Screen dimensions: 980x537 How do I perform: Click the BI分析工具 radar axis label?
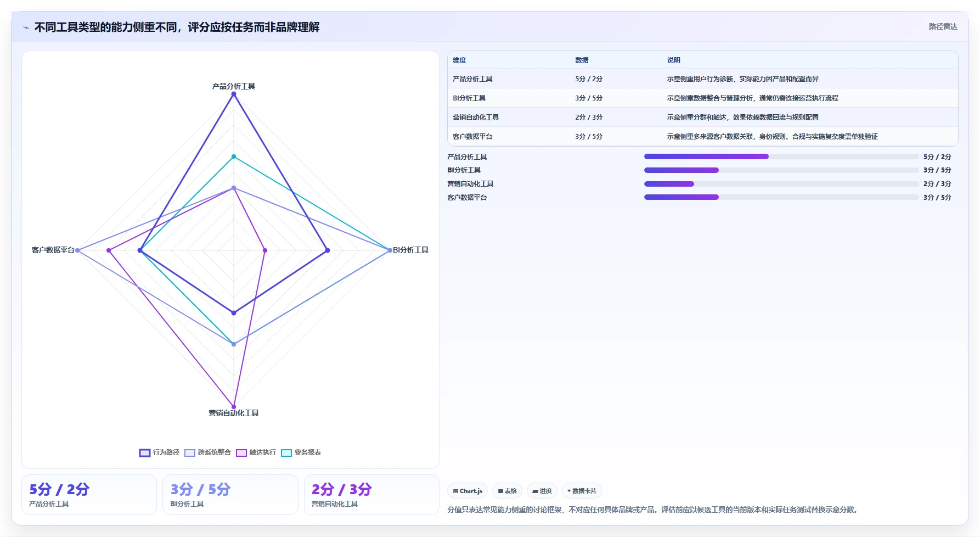pyautogui.click(x=410, y=250)
